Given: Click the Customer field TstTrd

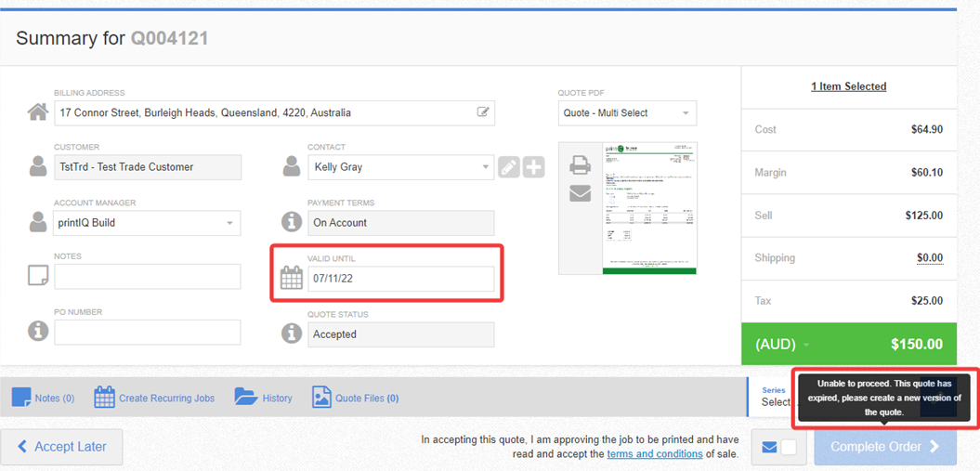Looking at the screenshot, I should click(148, 167).
